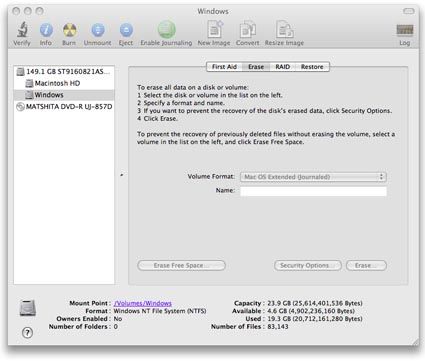Open the /Volumes/Windows mount point link

pyautogui.click(x=143, y=303)
